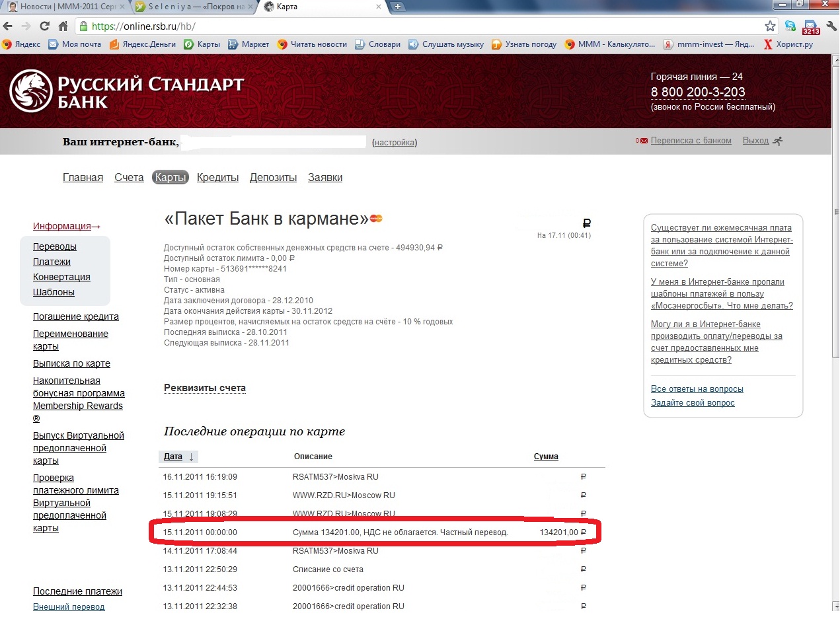The image size is (840, 623).
Task: Open the 'Депозиты' section
Action: click(273, 178)
